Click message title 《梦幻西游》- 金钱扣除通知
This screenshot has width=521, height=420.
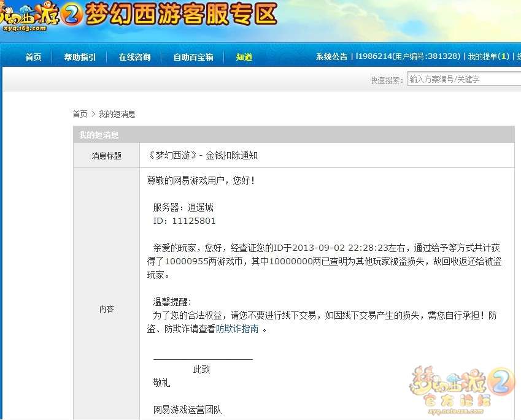(202, 155)
